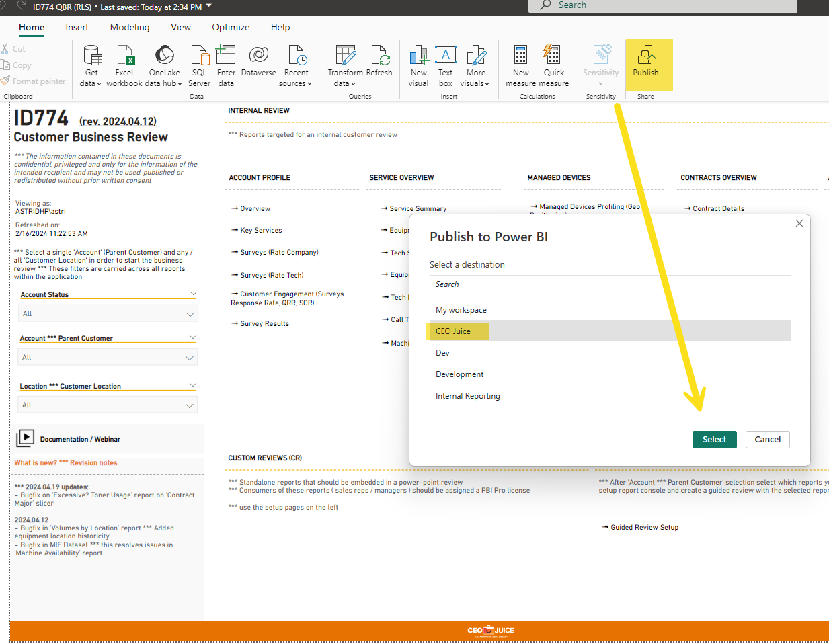The height and width of the screenshot is (644, 829).
Task: Create a New measure
Action: point(521,66)
